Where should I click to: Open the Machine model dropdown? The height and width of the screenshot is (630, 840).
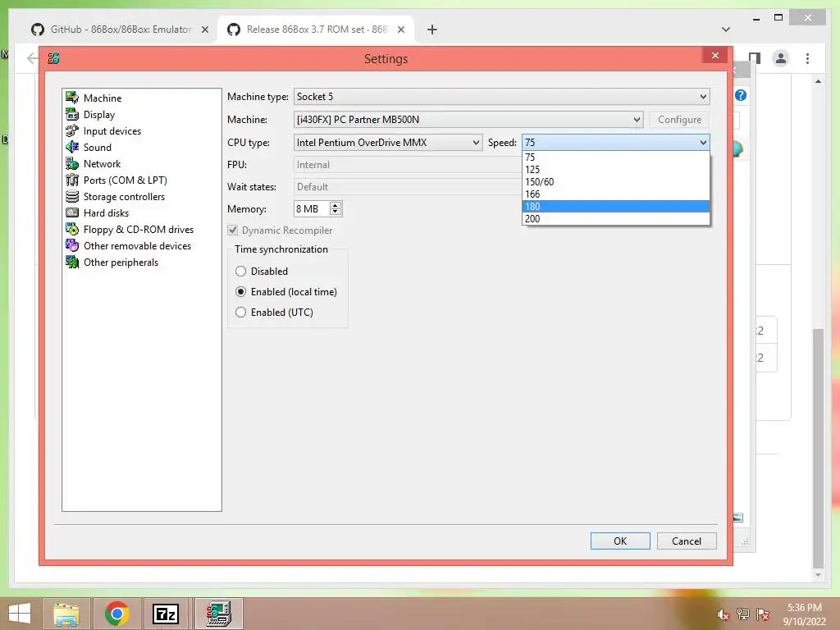tap(468, 120)
